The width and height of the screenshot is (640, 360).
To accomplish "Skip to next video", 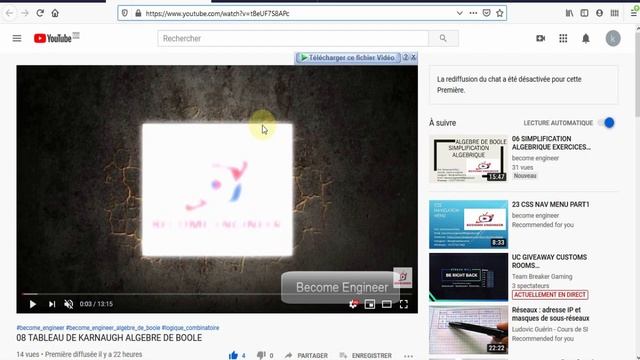I will 52,304.
